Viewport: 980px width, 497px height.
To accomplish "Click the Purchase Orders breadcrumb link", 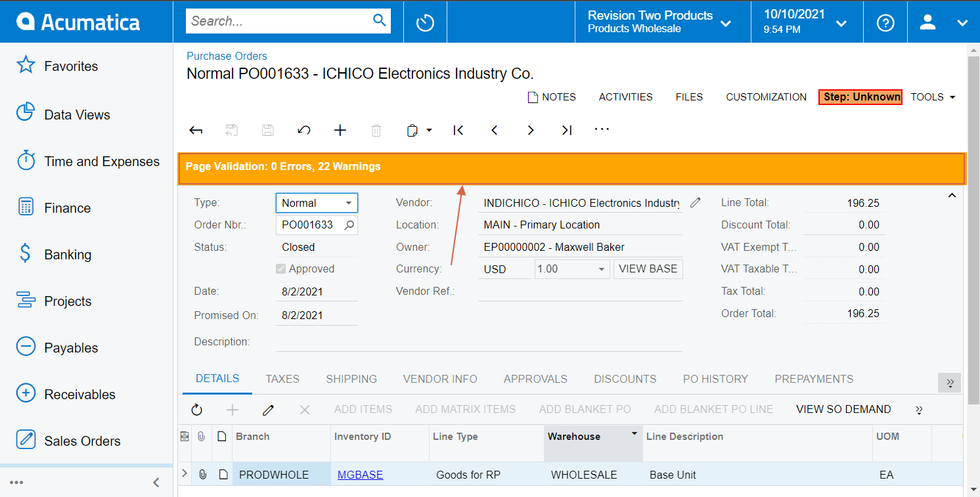I will click(227, 56).
